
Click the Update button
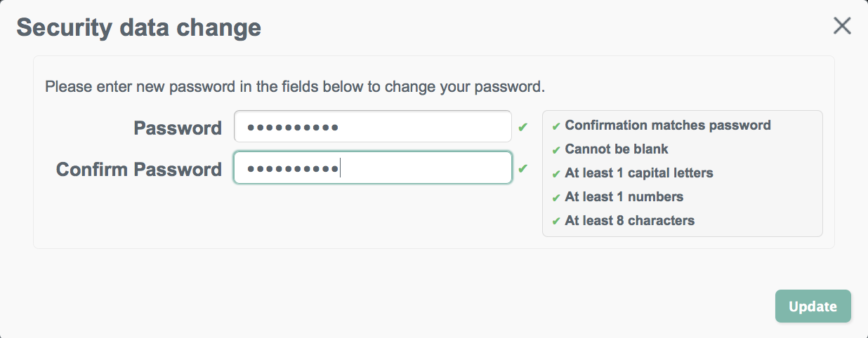(x=813, y=306)
